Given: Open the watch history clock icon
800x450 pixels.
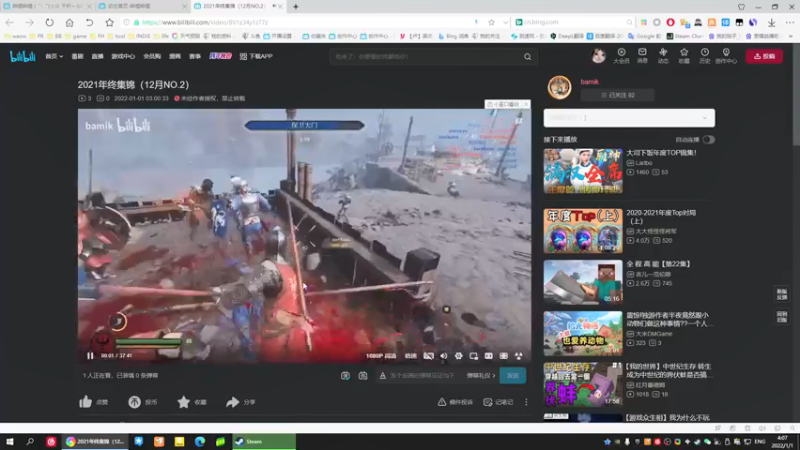Looking at the screenshot, I should click(x=705, y=56).
